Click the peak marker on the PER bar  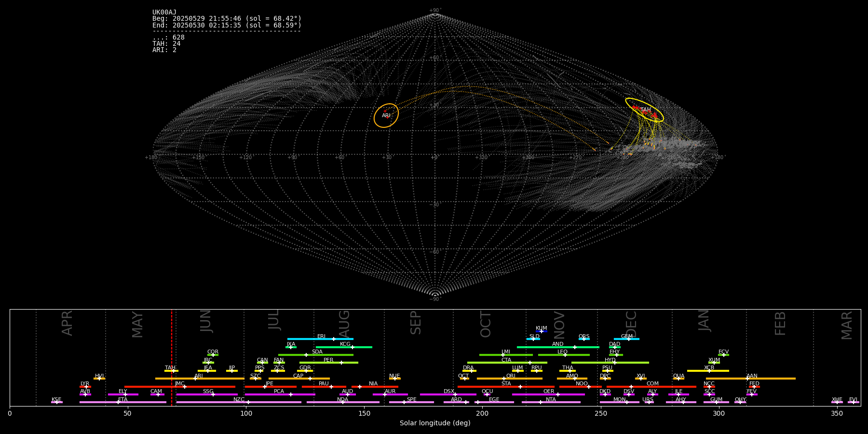[x=341, y=363]
